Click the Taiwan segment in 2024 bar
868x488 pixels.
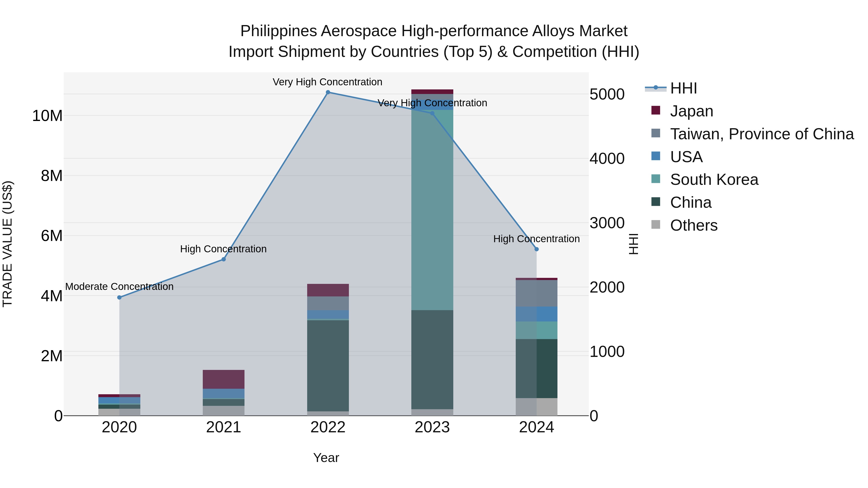[x=536, y=293]
